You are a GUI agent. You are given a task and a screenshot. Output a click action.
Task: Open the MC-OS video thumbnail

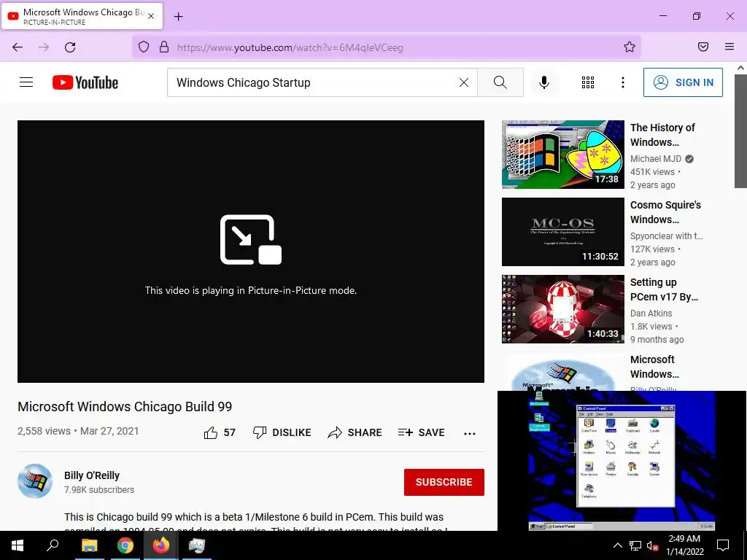[x=562, y=231]
